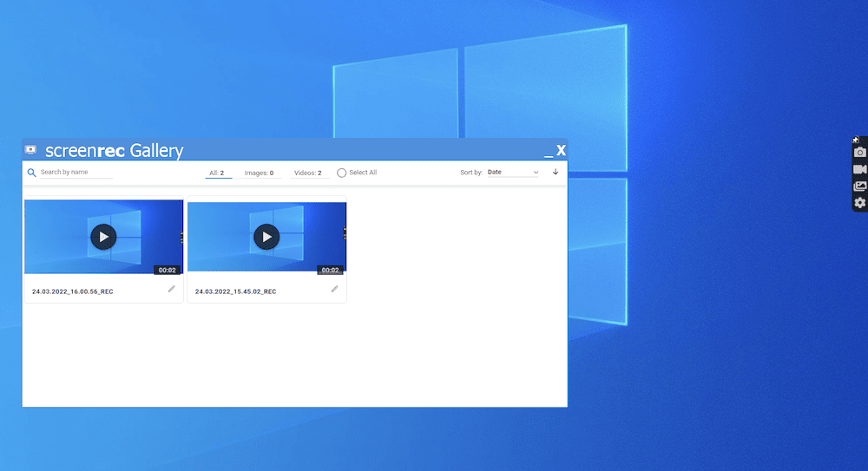This screenshot has width=868, height=471.
Task: Toggle the sort direction arrow
Action: 556,172
